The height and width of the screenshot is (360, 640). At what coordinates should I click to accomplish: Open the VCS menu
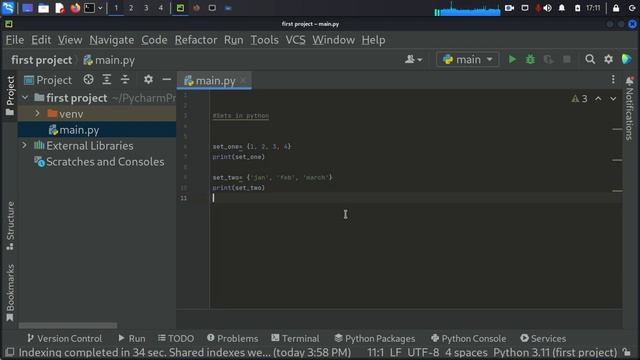(296, 40)
